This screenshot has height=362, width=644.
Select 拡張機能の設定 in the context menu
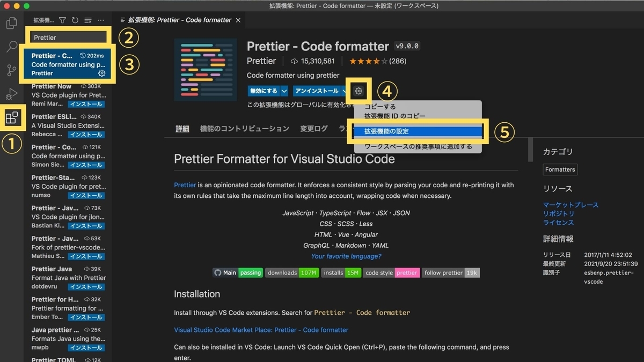(418, 131)
